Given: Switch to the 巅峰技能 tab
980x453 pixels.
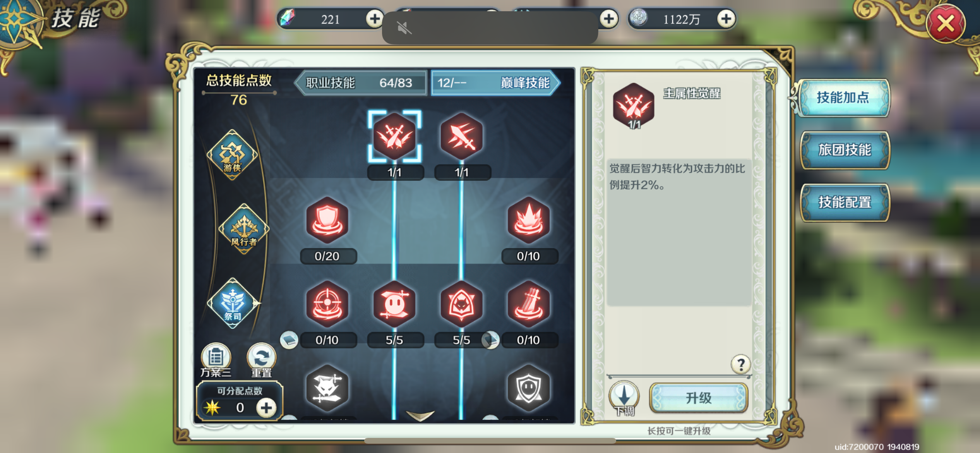Looking at the screenshot, I should (x=495, y=82).
